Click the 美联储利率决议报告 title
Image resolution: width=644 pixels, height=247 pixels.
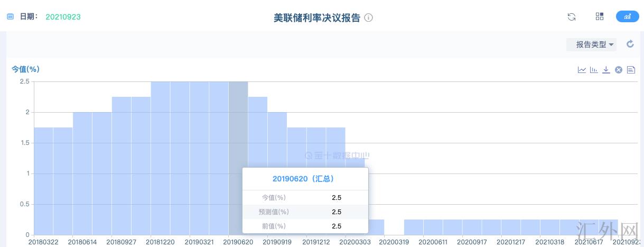point(316,17)
